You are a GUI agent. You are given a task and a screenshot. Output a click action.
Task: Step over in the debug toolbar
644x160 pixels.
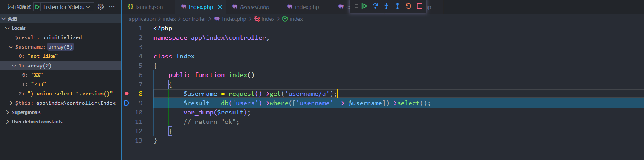[375, 6]
